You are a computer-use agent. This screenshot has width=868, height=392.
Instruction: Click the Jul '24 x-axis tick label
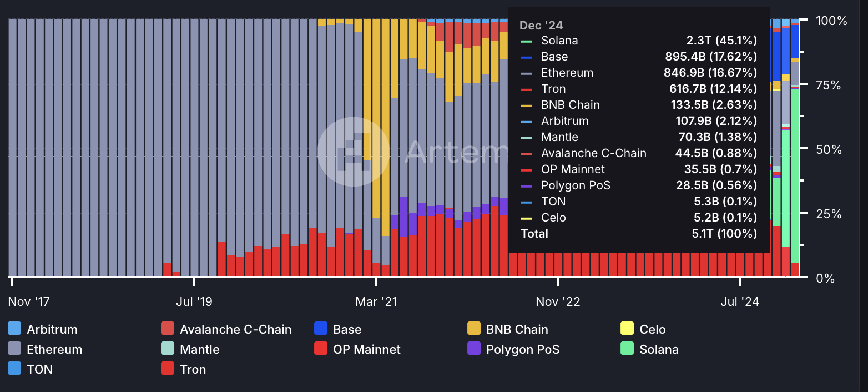point(740,301)
